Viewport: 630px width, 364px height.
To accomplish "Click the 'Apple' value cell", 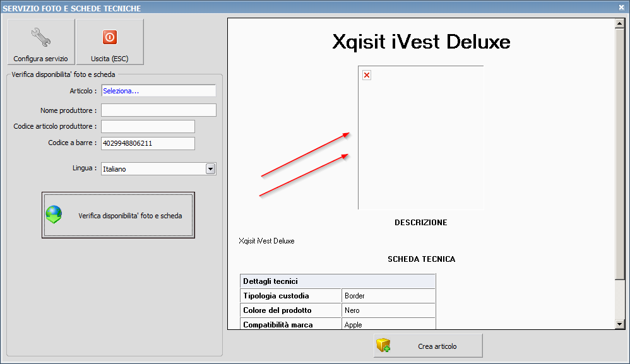I will pos(388,324).
